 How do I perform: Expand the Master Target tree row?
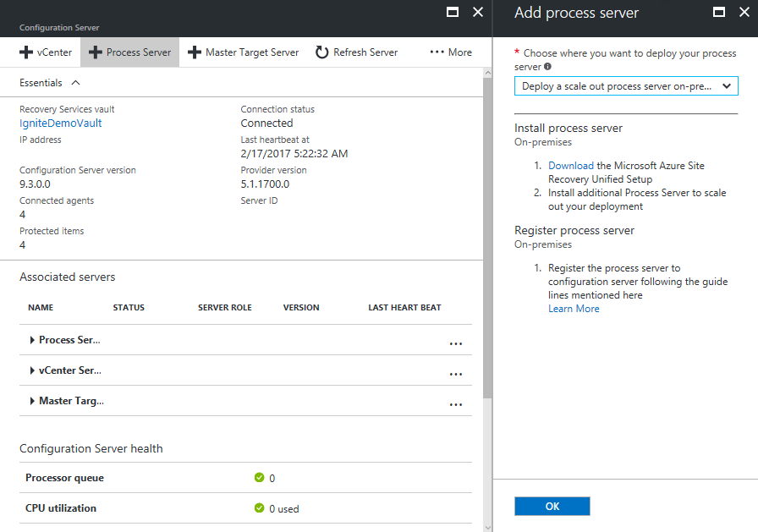pyautogui.click(x=33, y=400)
